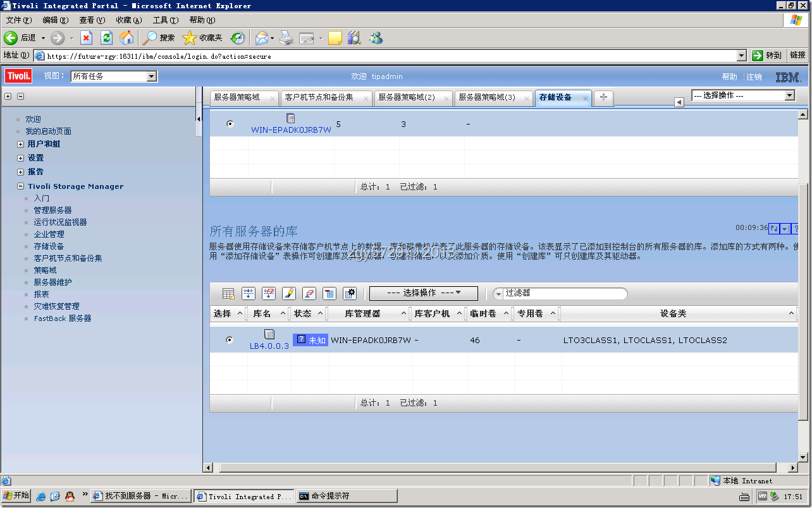Switch to the 服务器策略域(2) tab
This screenshot has width=812, height=508.
click(x=407, y=97)
